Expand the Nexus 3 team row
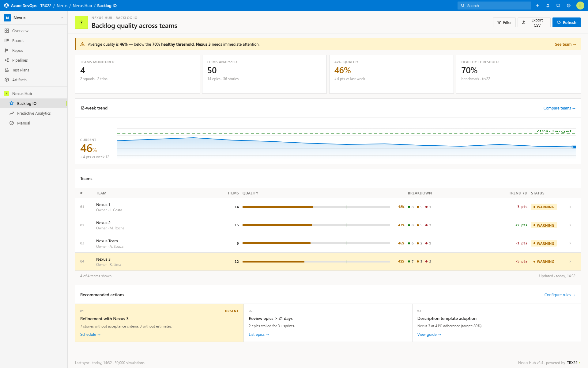The image size is (588, 368). [570, 262]
